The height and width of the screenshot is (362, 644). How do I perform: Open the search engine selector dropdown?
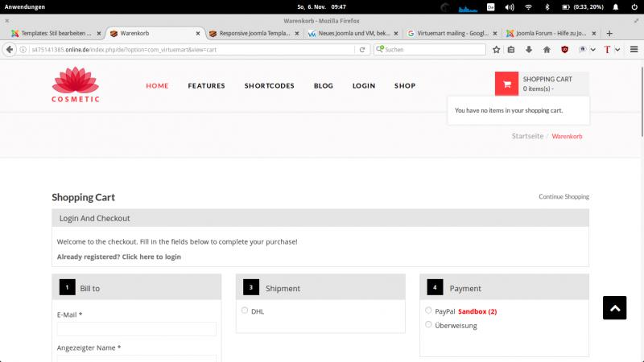[x=380, y=50]
